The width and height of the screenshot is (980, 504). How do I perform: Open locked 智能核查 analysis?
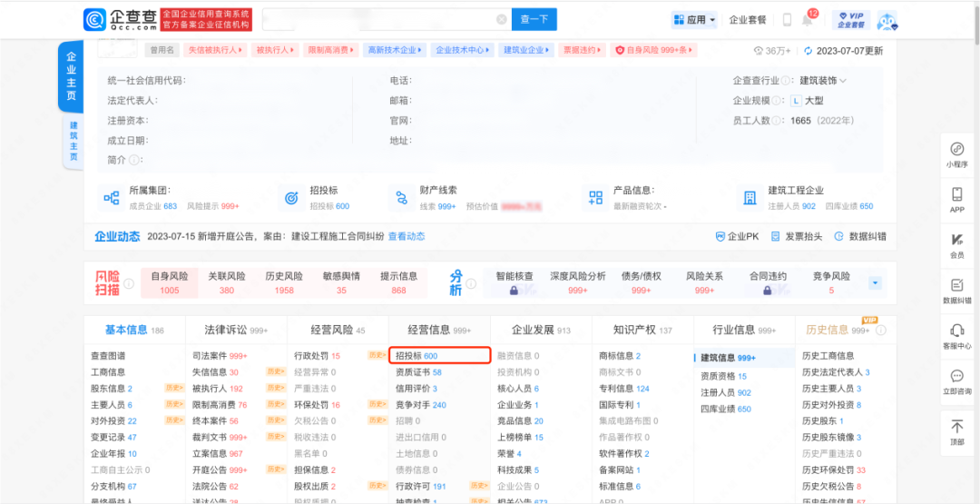[514, 282]
